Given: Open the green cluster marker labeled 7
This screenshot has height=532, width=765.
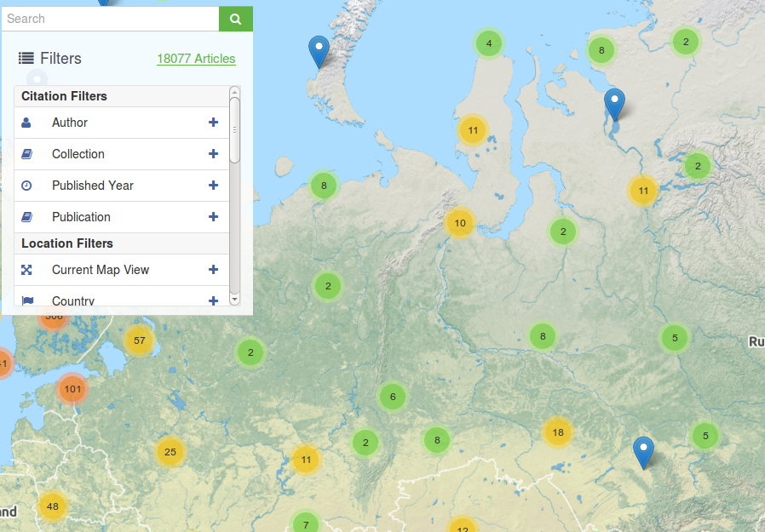Looking at the screenshot, I should coord(306,522).
